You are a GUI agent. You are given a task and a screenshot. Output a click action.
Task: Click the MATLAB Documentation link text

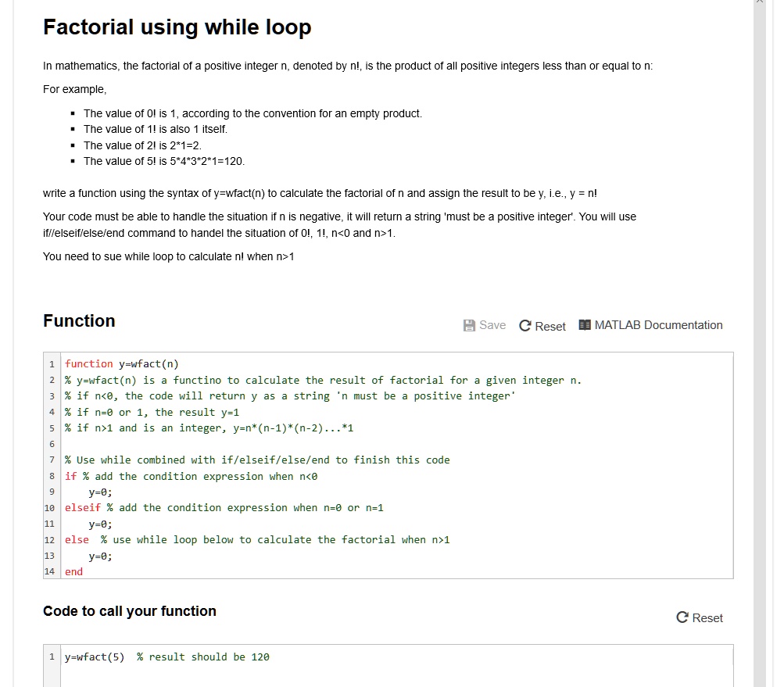(x=658, y=325)
